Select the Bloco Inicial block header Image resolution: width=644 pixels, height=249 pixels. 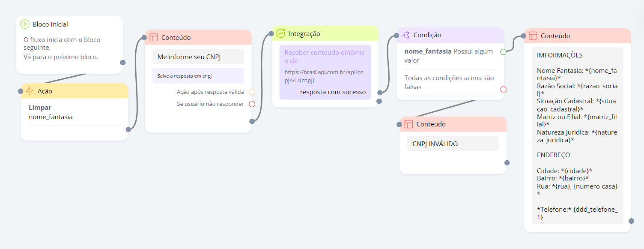(x=69, y=24)
